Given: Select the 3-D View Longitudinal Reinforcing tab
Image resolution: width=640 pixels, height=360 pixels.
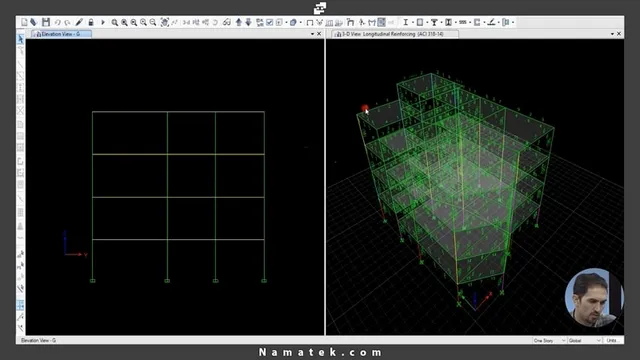Looking at the screenshot, I should click(394, 34).
